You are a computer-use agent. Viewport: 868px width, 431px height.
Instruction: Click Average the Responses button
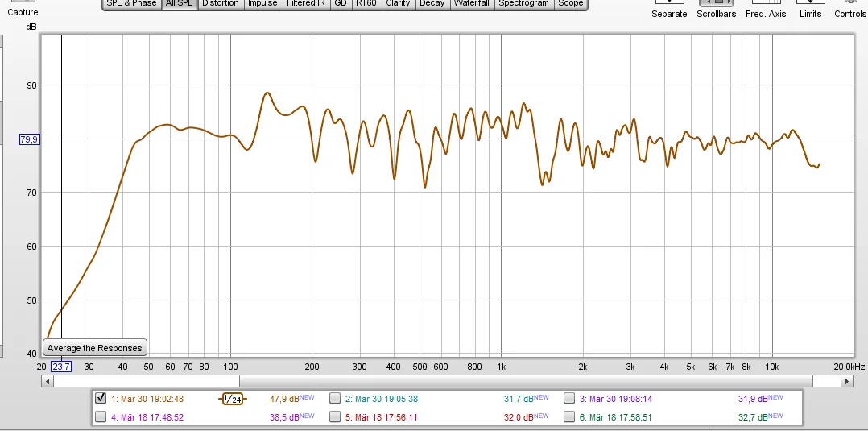coord(95,348)
